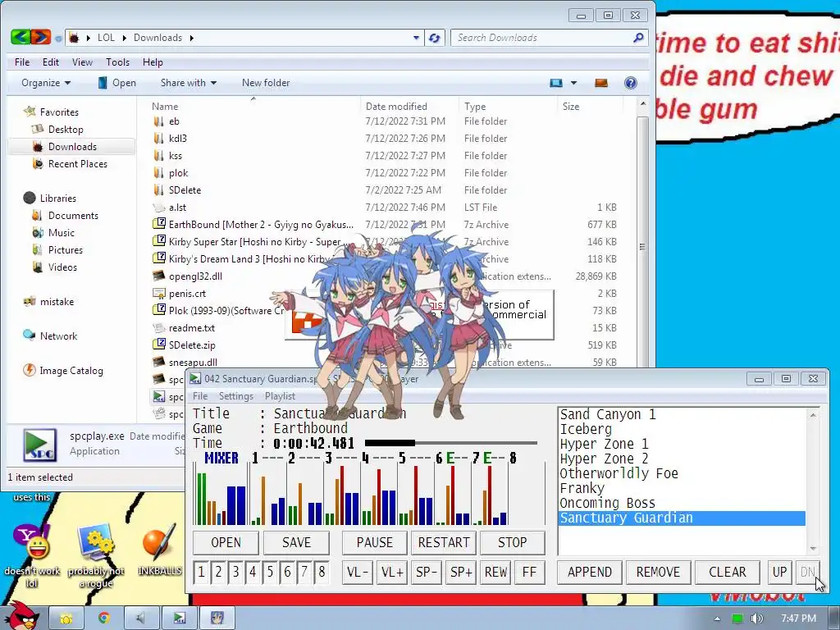Toggle channel 7 mute button
Screen dimensions: 840x630
[x=304, y=572]
